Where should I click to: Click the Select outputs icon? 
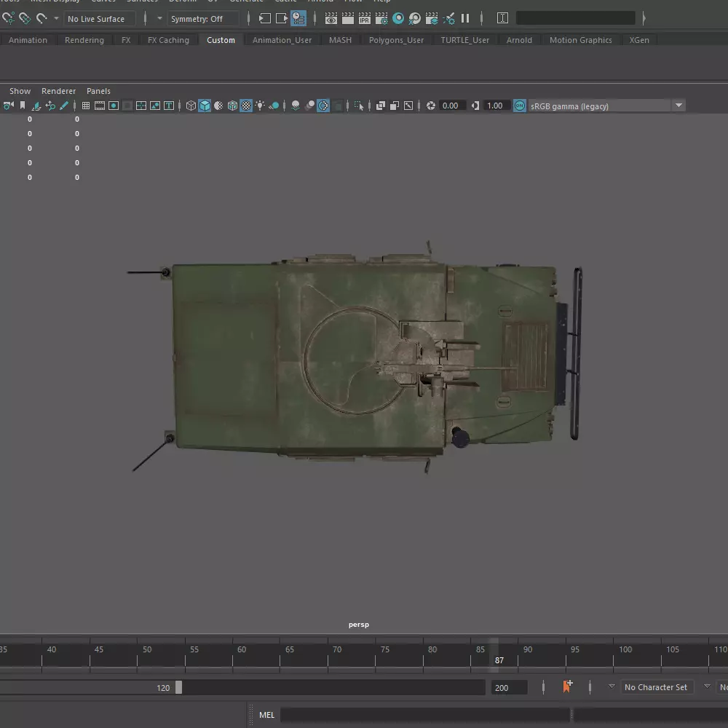pyautogui.click(x=281, y=19)
